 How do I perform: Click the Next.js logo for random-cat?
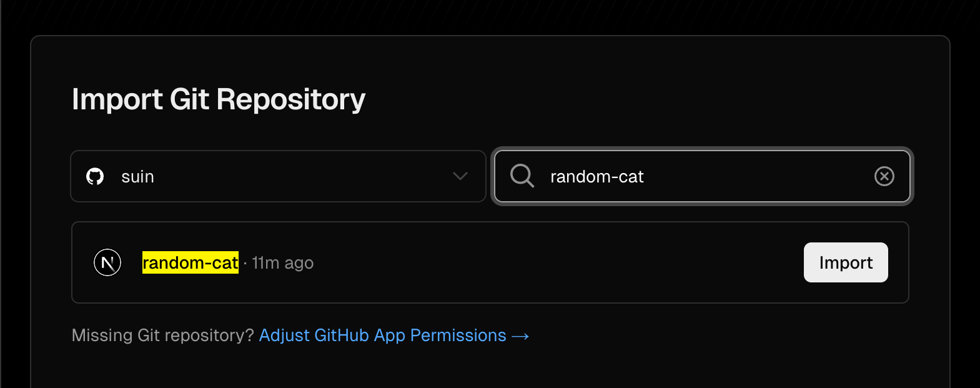107,262
